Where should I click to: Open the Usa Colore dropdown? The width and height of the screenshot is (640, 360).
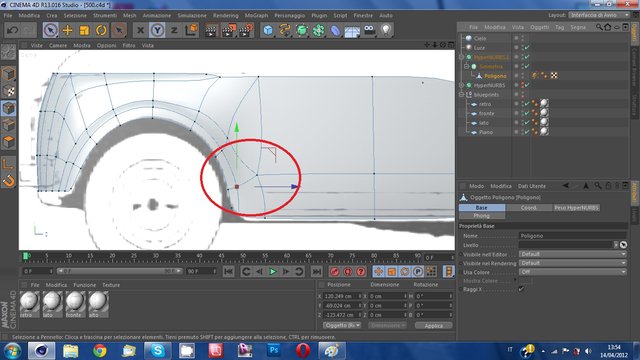pyautogui.click(x=572, y=272)
